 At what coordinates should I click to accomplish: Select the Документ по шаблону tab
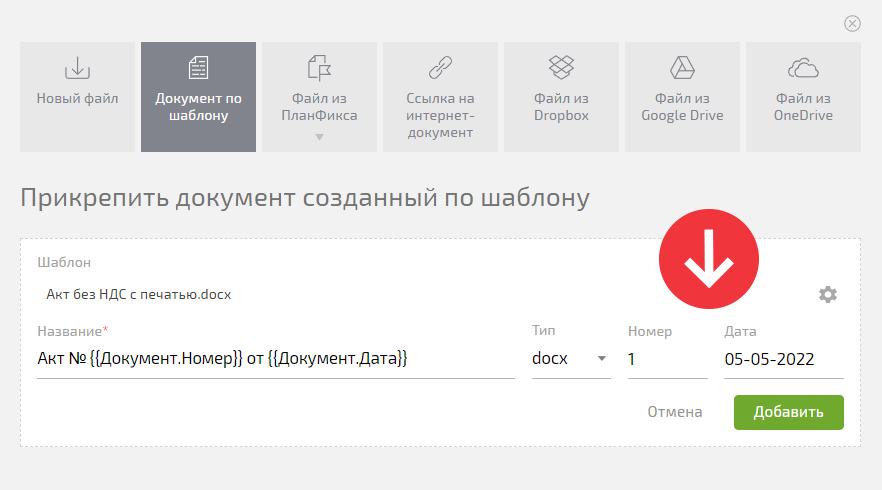click(x=199, y=97)
